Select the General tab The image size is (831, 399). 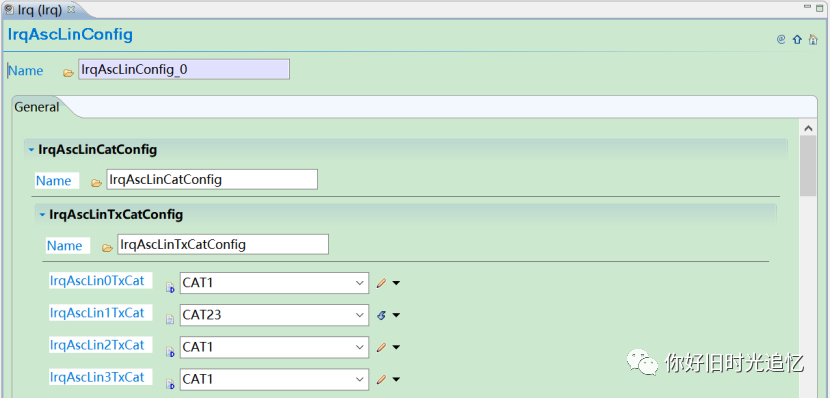click(37, 107)
